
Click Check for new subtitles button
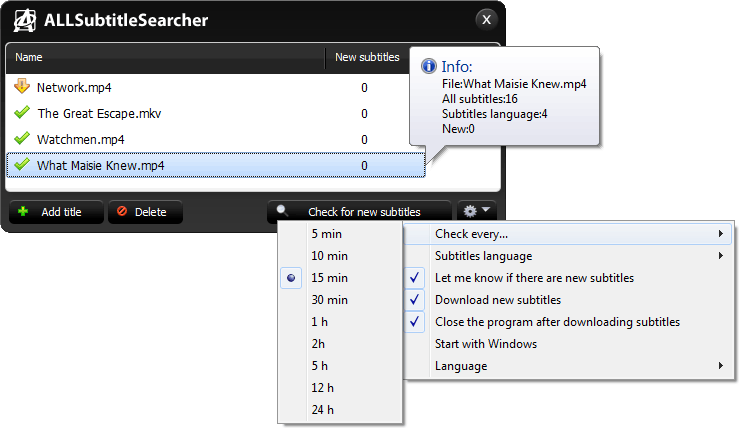pos(359,212)
